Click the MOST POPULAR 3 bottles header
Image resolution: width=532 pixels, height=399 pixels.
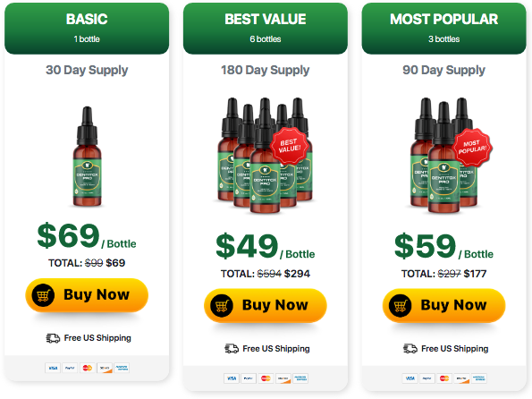point(443,29)
